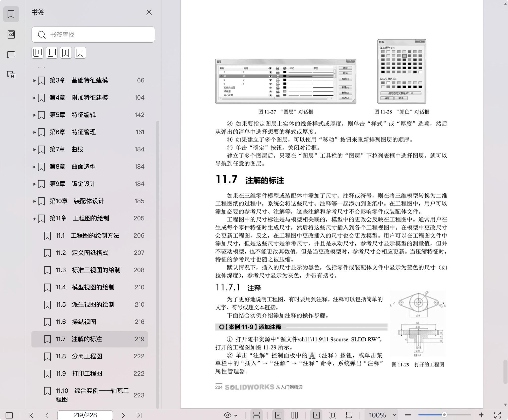Go to the previous page

click(47, 415)
